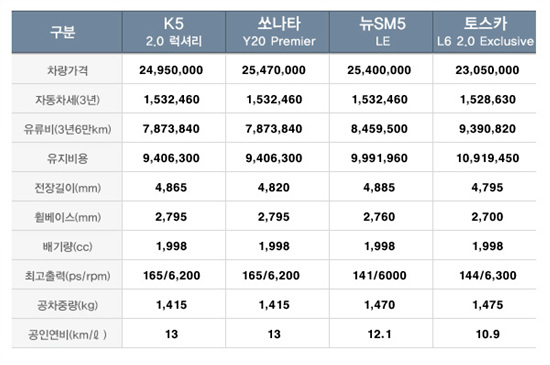
Task: Select the 공차중량(kg) row label
Action: [x=67, y=305]
